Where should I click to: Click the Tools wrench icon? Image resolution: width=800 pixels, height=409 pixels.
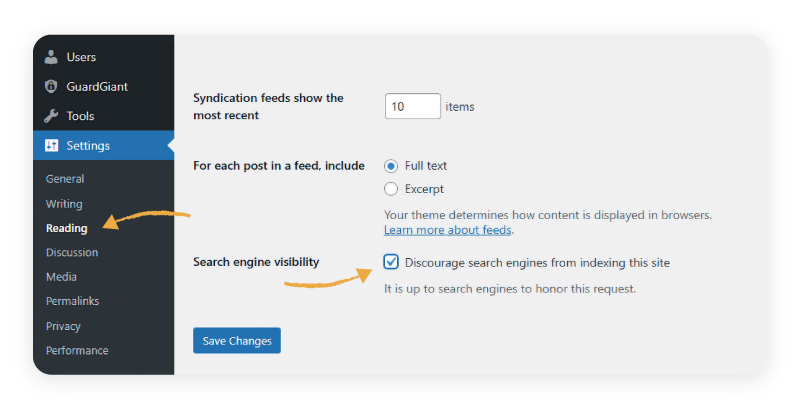tap(52, 116)
